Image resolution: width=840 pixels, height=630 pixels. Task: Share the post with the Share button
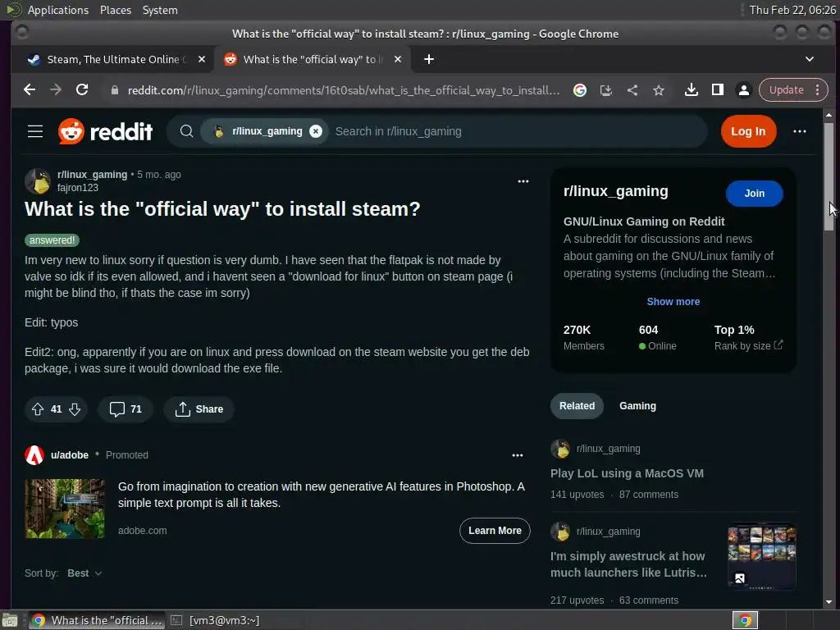pyautogui.click(x=199, y=409)
